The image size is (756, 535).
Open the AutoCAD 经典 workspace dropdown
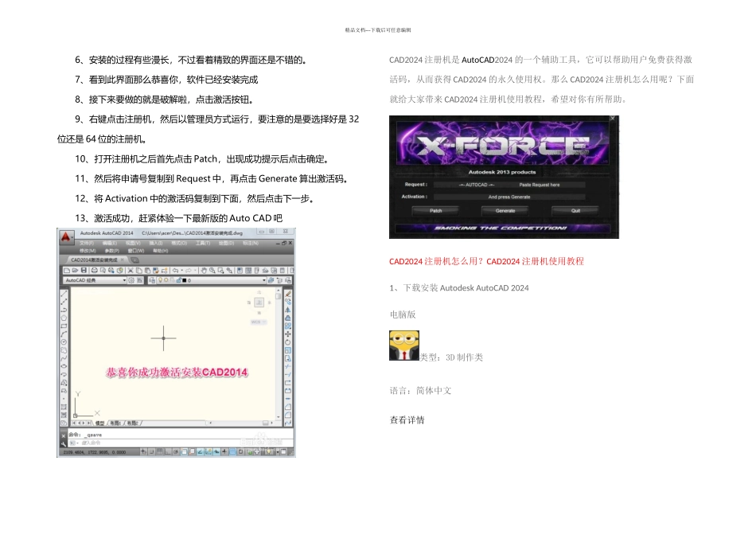(95, 280)
